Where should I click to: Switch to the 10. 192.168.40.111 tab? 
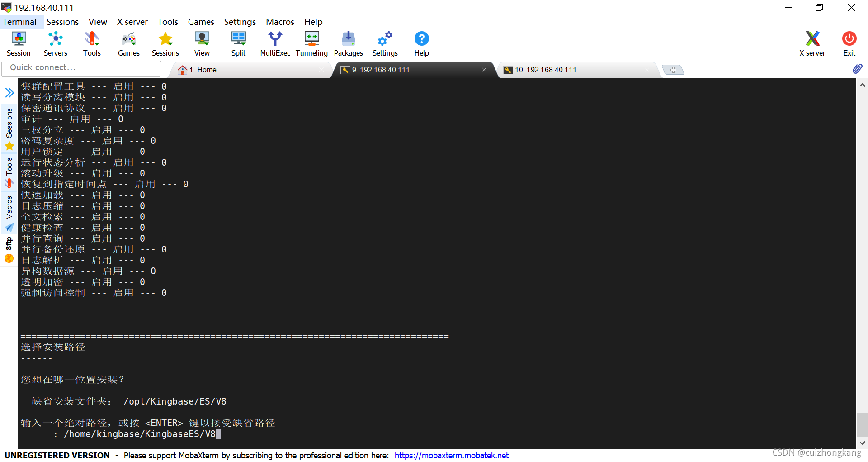click(579, 70)
